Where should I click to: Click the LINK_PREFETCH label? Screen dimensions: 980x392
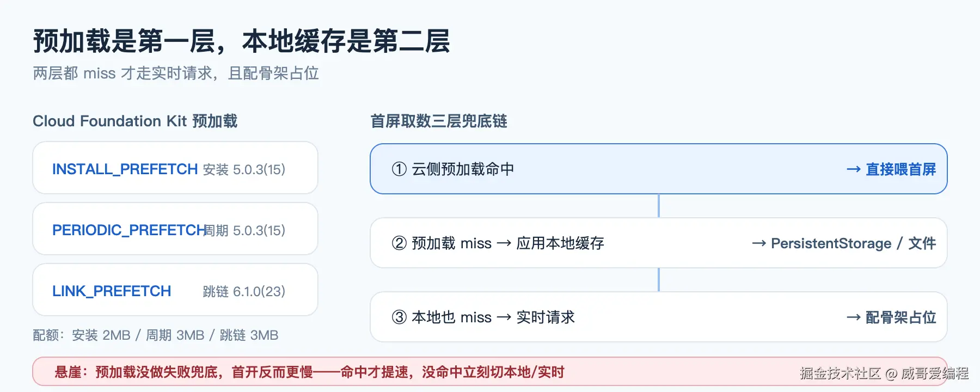(112, 291)
